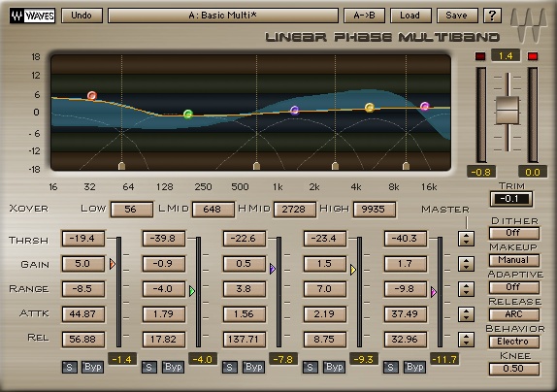
Task: Click band 1 gain field 5.0
Action: click(x=83, y=264)
